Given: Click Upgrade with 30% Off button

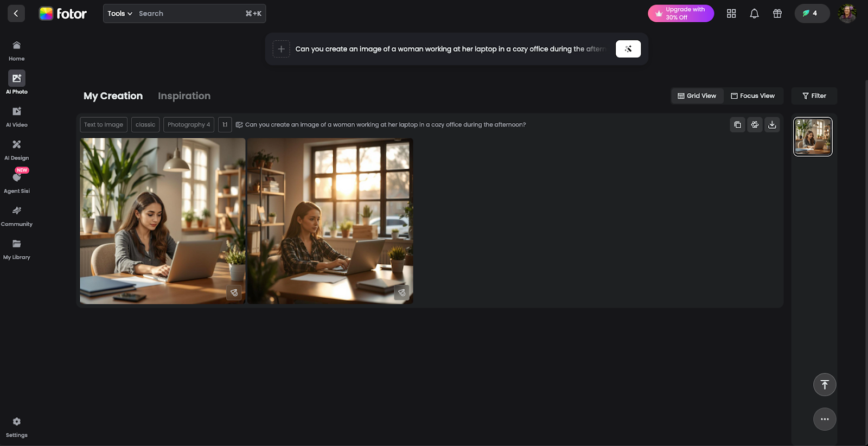Looking at the screenshot, I should [680, 14].
